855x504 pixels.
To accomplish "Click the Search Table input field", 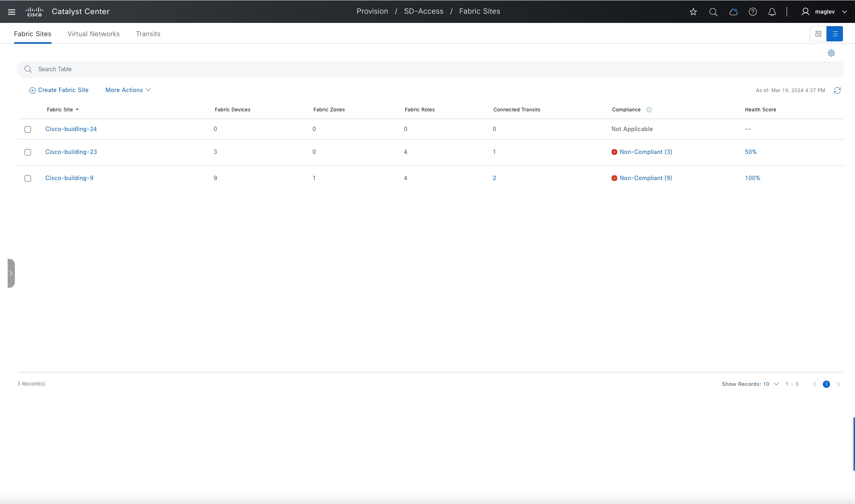I will tap(430, 69).
